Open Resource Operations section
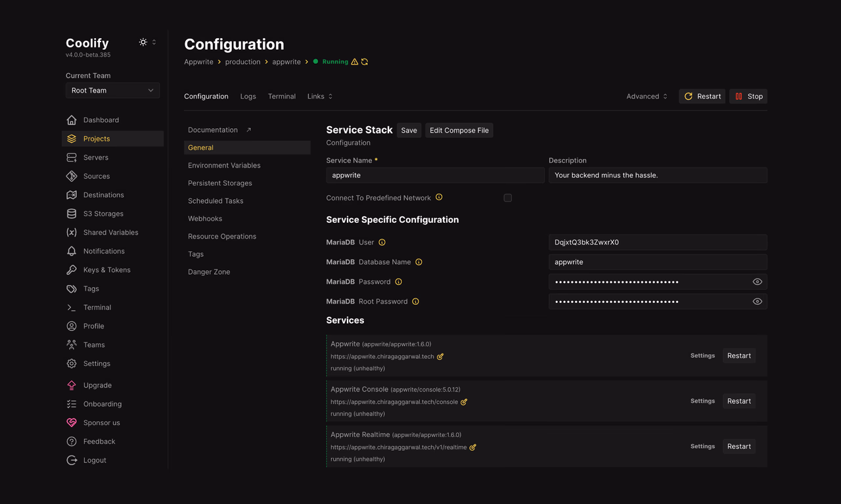 tap(247, 237)
